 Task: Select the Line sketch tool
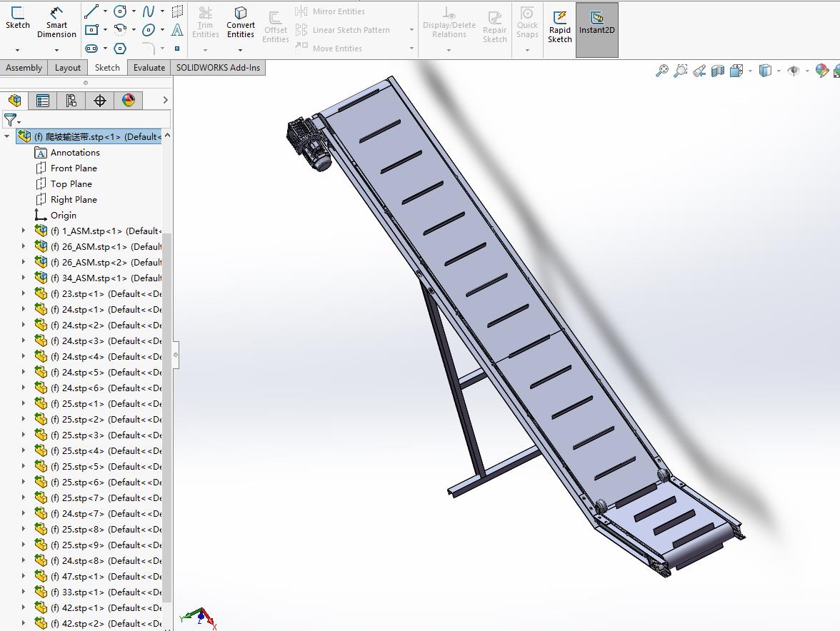[x=91, y=11]
